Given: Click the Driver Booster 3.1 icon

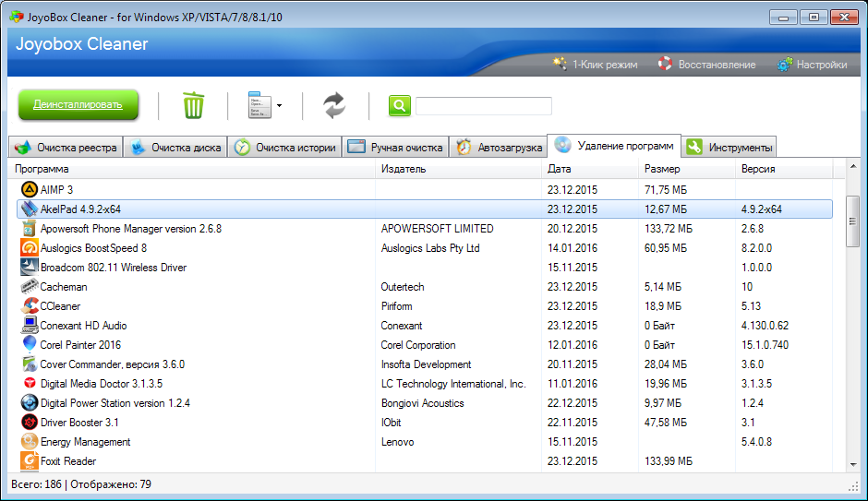Looking at the screenshot, I should [29, 423].
